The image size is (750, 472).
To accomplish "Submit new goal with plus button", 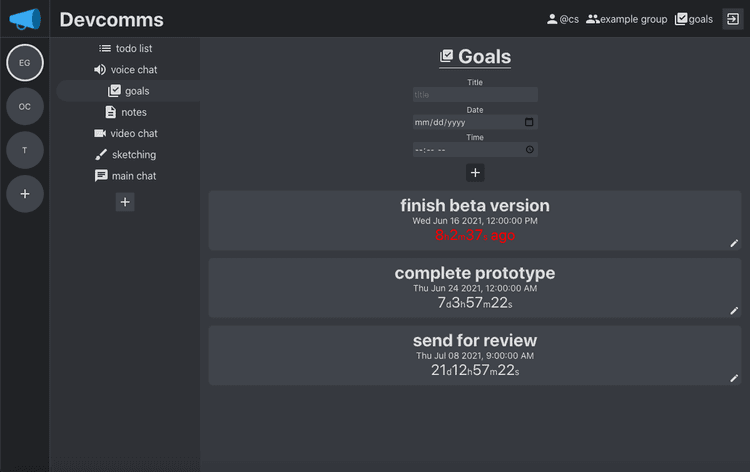I will (x=475, y=173).
